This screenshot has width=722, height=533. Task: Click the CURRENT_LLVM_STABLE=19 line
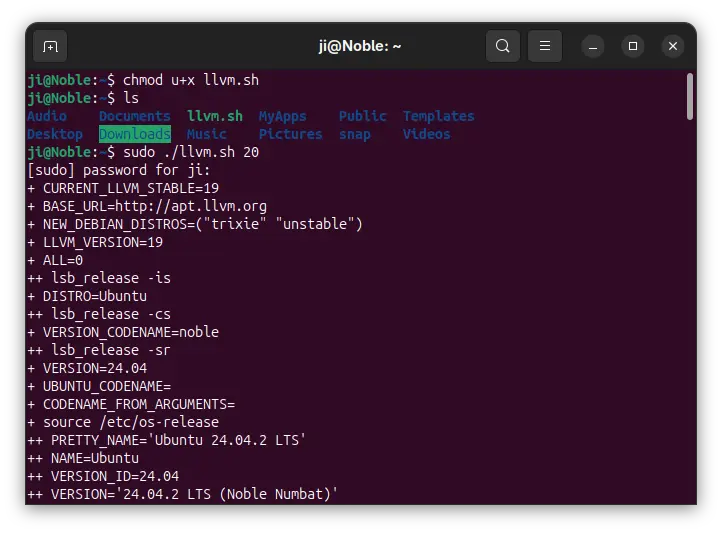tap(123, 188)
